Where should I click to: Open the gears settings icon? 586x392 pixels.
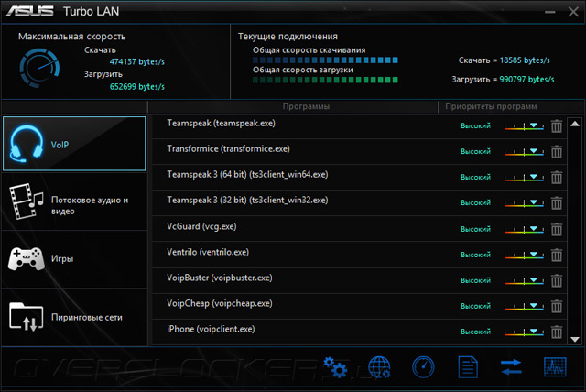click(335, 367)
